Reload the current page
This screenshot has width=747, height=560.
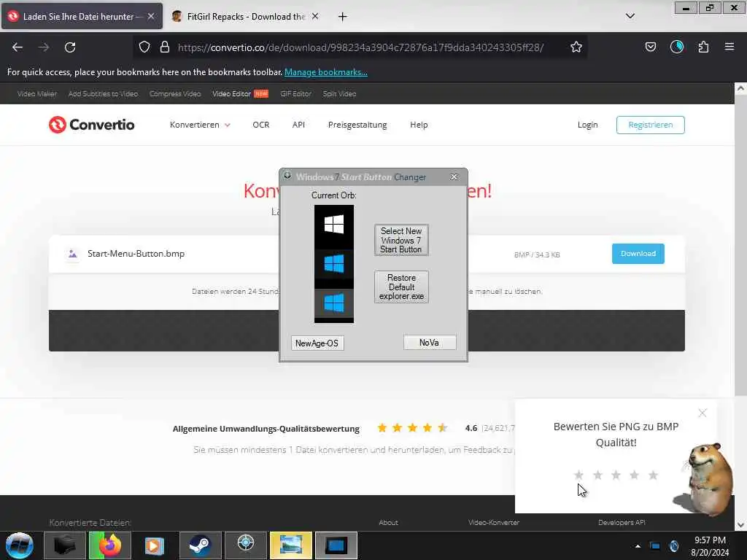coord(70,47)
